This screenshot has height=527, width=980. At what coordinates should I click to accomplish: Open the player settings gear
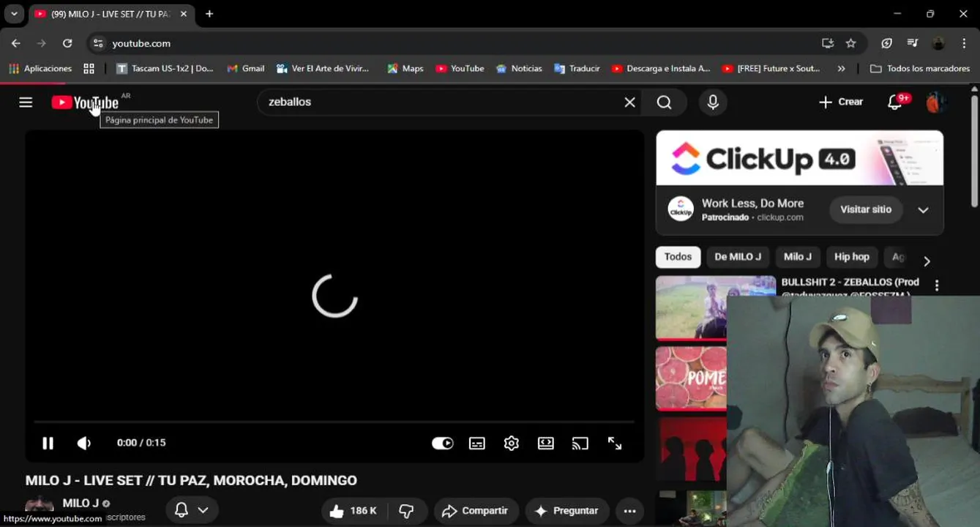pos(511,443)
